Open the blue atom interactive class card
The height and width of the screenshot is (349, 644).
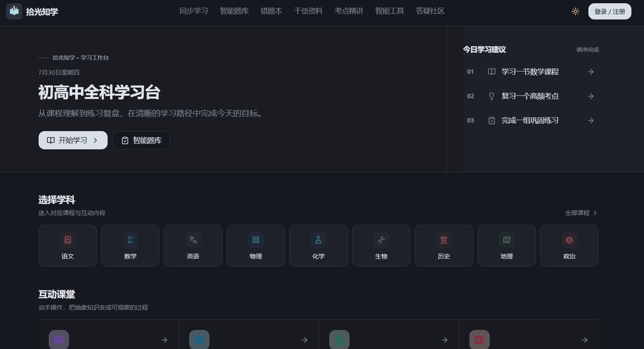(x=249, y=334)
